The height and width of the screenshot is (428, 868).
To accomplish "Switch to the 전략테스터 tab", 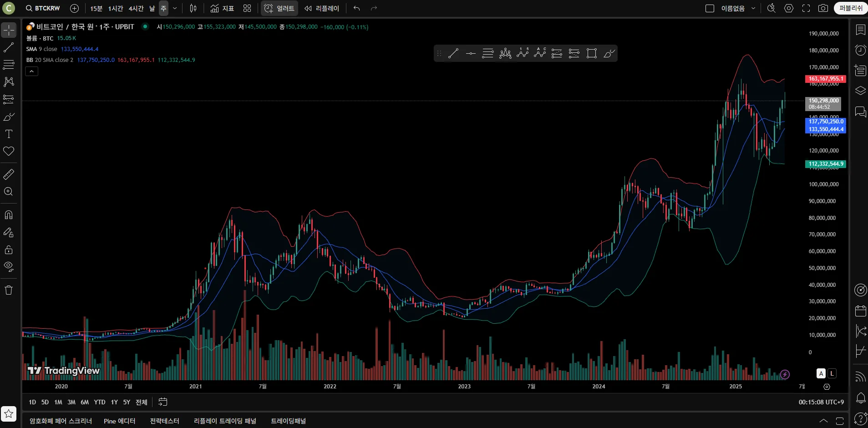I will (164, 421).
